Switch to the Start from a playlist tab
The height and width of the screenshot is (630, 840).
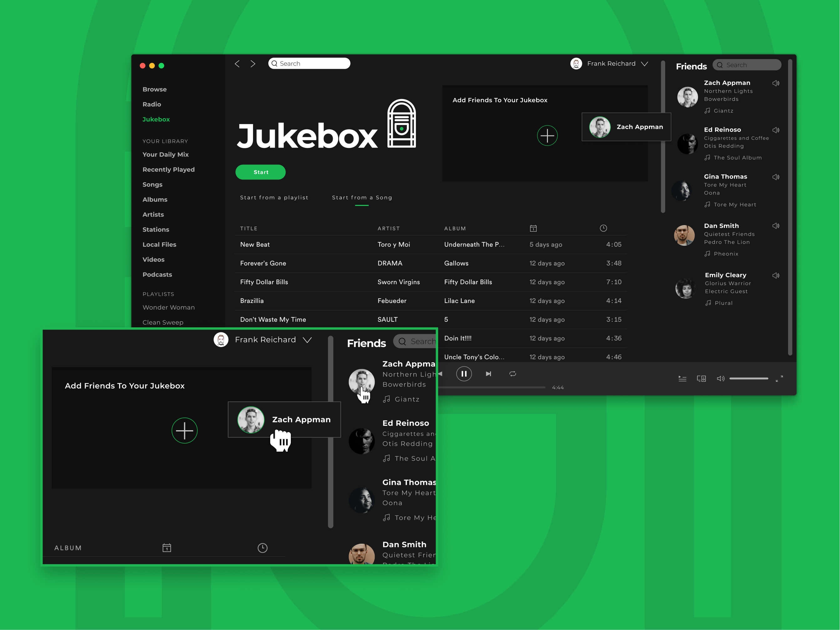(274, 198)
